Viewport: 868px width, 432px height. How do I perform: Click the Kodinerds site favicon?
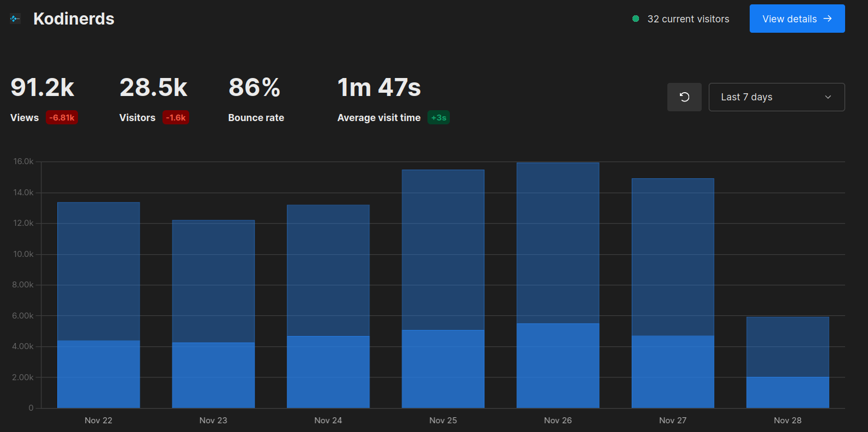15,19
